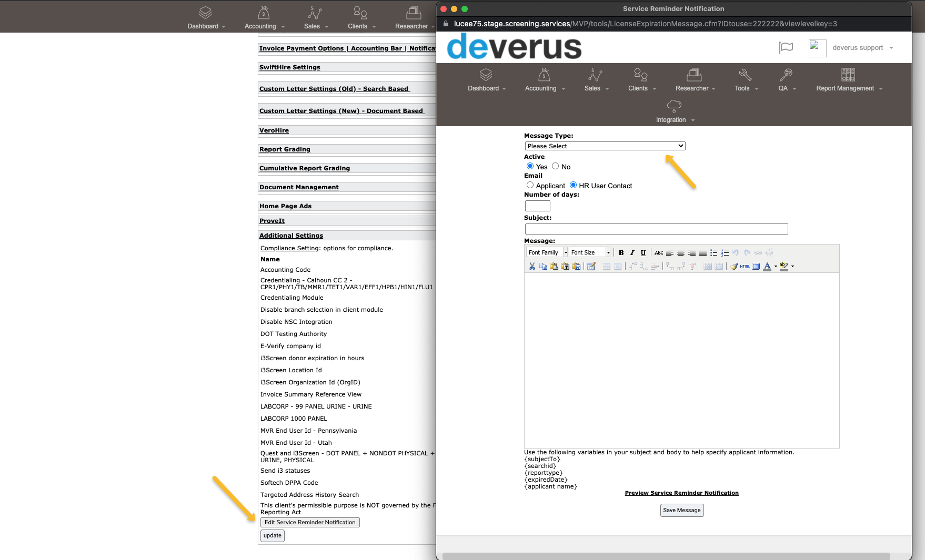Open the deverus support user dropdown

click(863, 48)
